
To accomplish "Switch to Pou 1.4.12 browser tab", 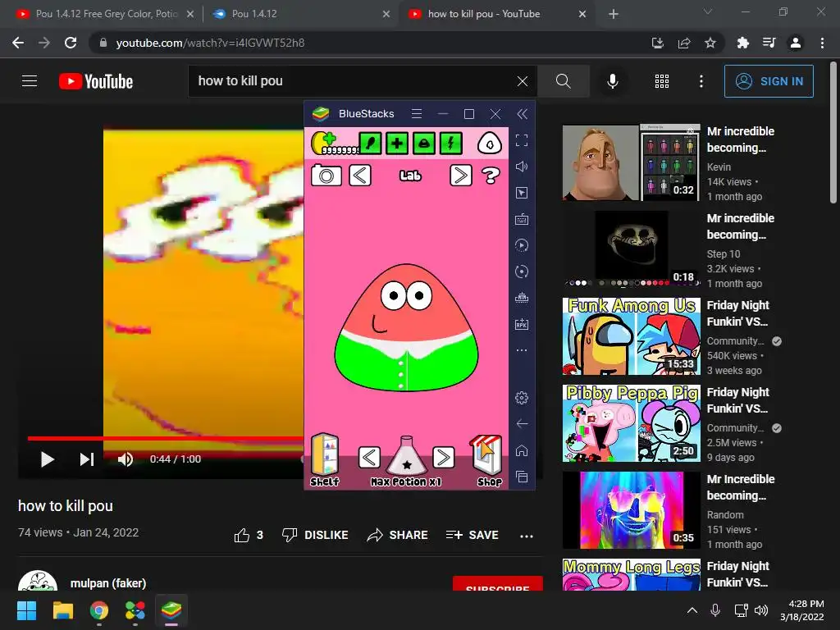I will point(300,14).
